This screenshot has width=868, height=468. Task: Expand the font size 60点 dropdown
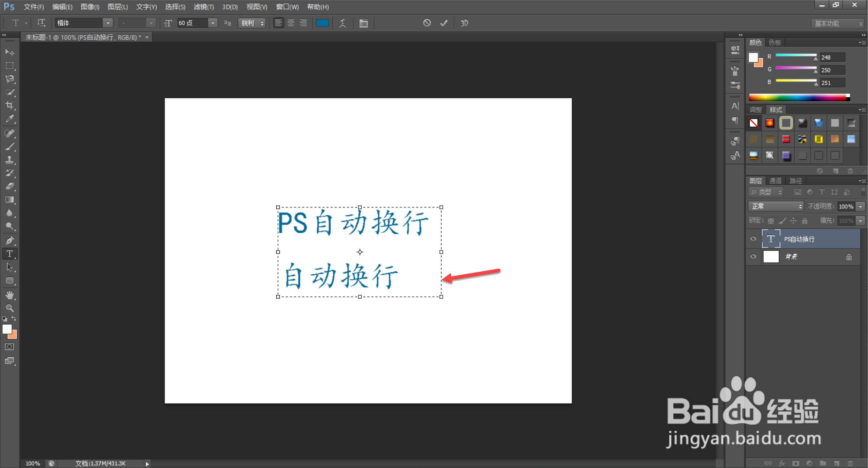click(213, 23)
